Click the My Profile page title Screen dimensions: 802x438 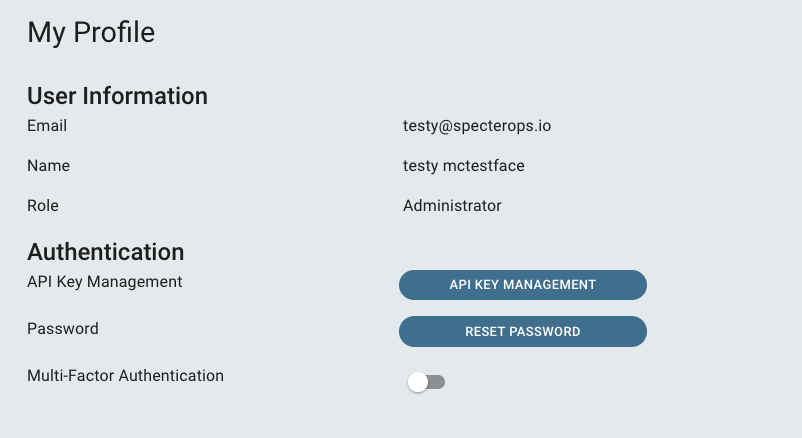click(x=91, y=33)
